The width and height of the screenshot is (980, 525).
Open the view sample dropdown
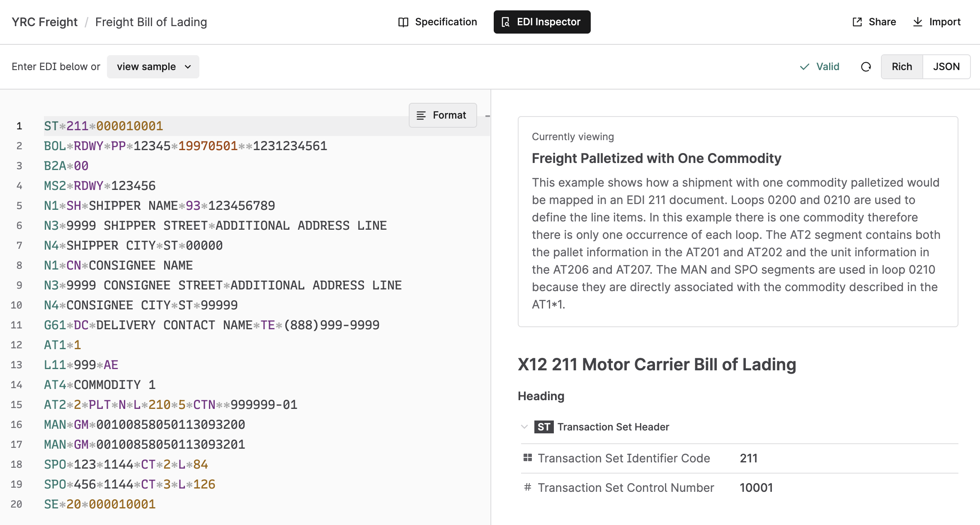click(x=153, y=67)
